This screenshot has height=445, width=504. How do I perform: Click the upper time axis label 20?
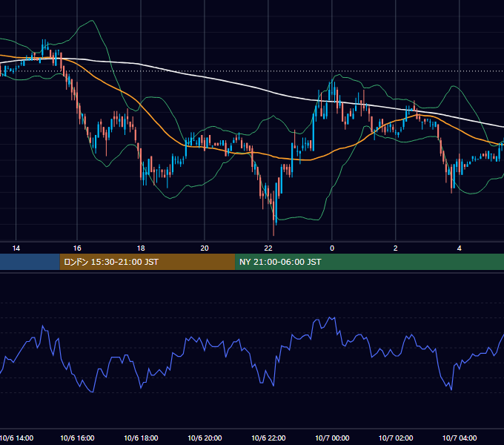coord(205,248)
